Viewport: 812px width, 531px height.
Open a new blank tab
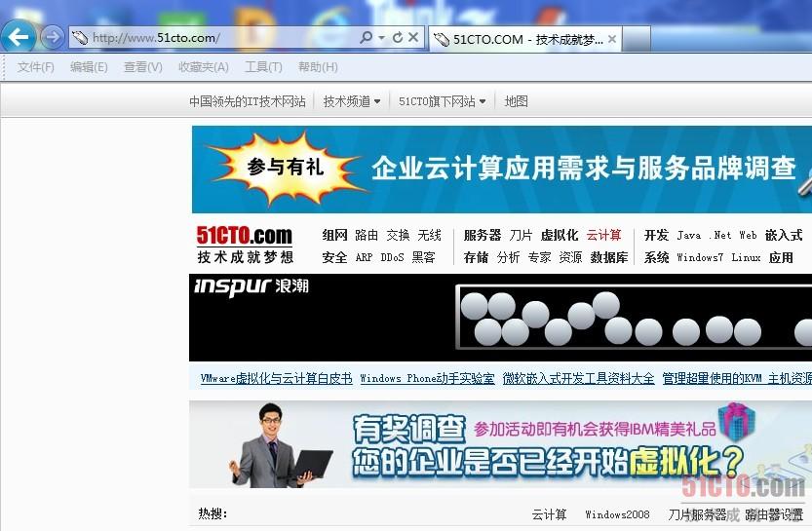tap(637, 39)
